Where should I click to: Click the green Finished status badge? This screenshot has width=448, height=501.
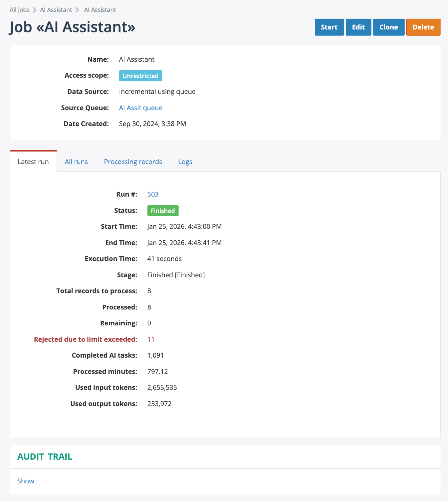tap(163, 211)
